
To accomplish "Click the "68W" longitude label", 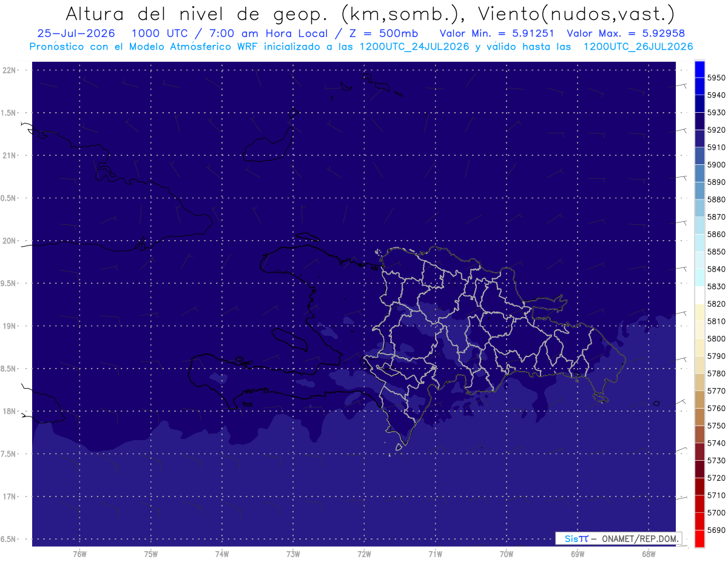I will click(649, 554).
